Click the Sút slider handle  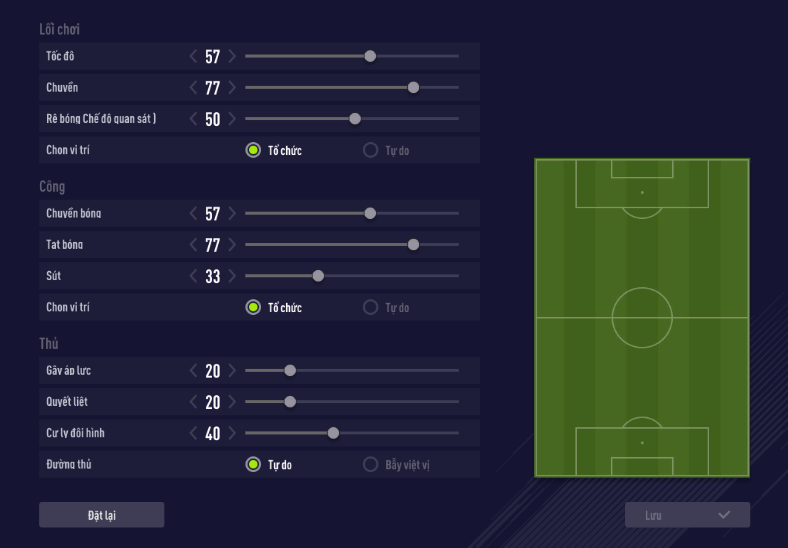(318, 276)
